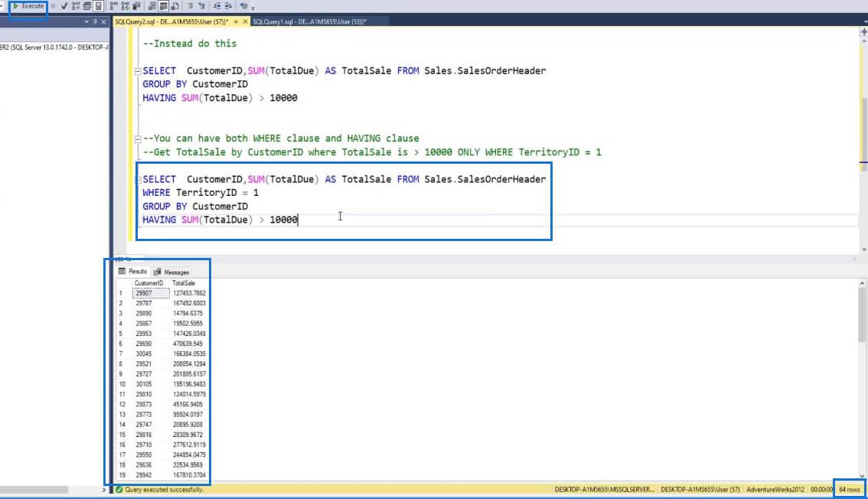This screenshot has width=868, height=499.
Task: Close the SQLQuery2.sql tab
Action: tap(245, 21)
